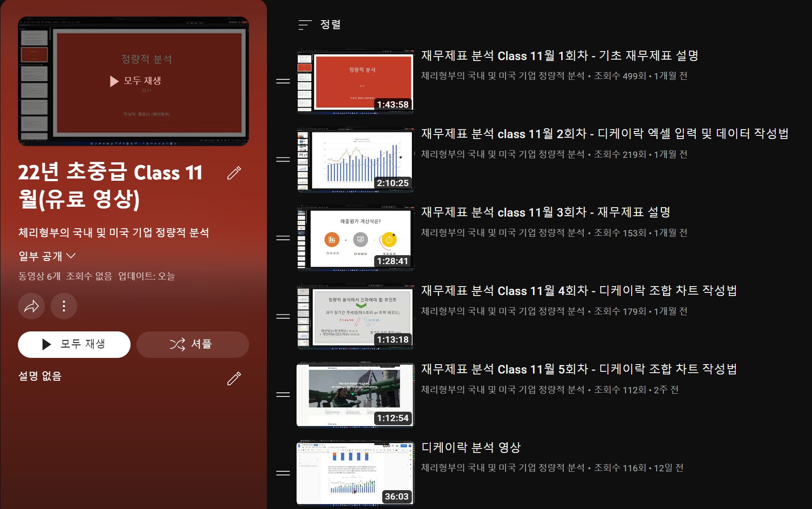Click the 36:03 디케이락 분석 영상 thumbnail
The height and width of the screenshot is (509, 812).
[x=355, y=473]
